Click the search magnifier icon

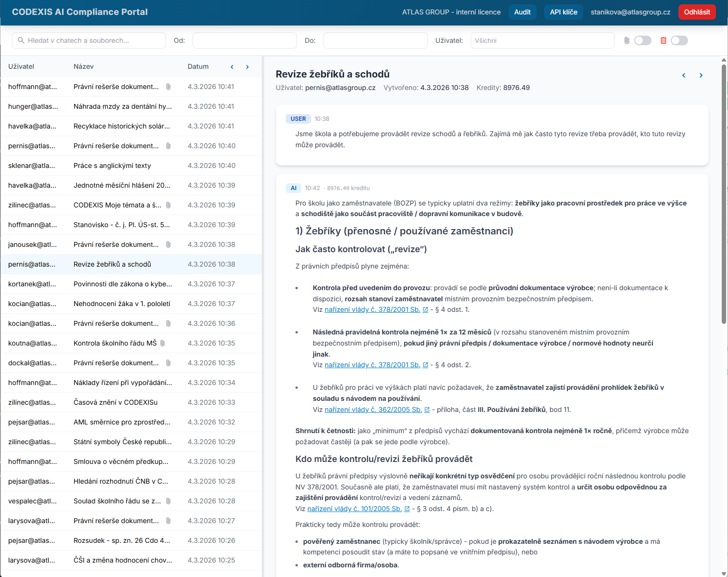21,40
